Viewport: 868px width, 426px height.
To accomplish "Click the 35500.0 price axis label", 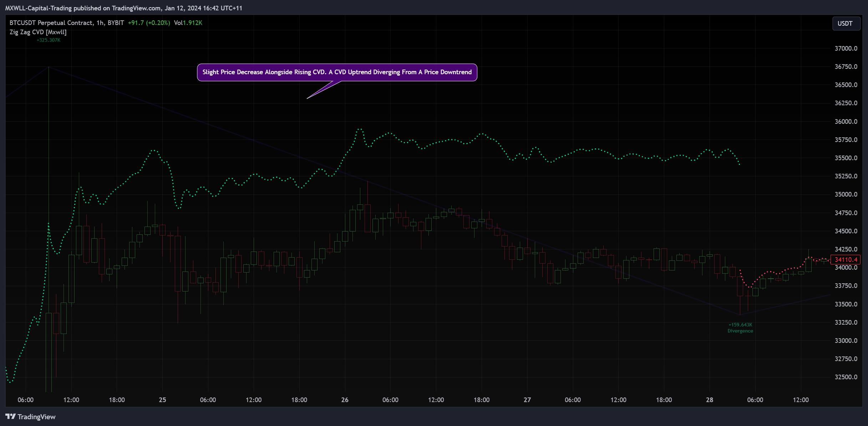I will pos(846,158).
